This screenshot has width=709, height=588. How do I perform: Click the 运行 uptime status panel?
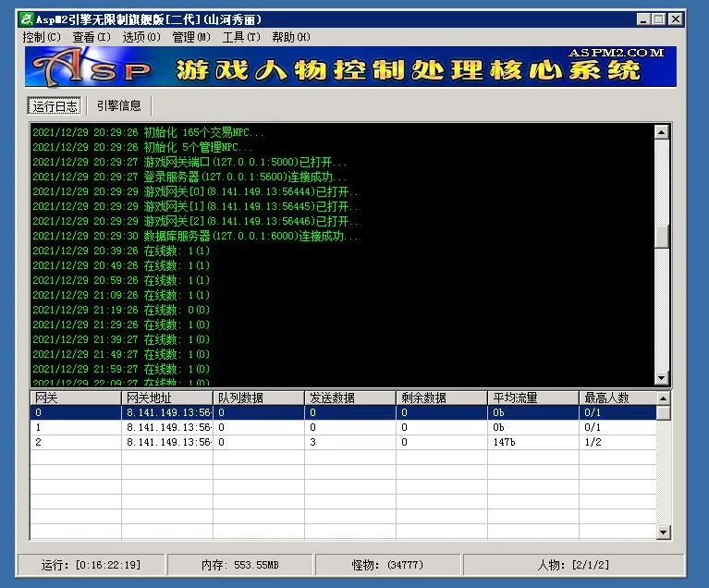(x=91, y=565)
